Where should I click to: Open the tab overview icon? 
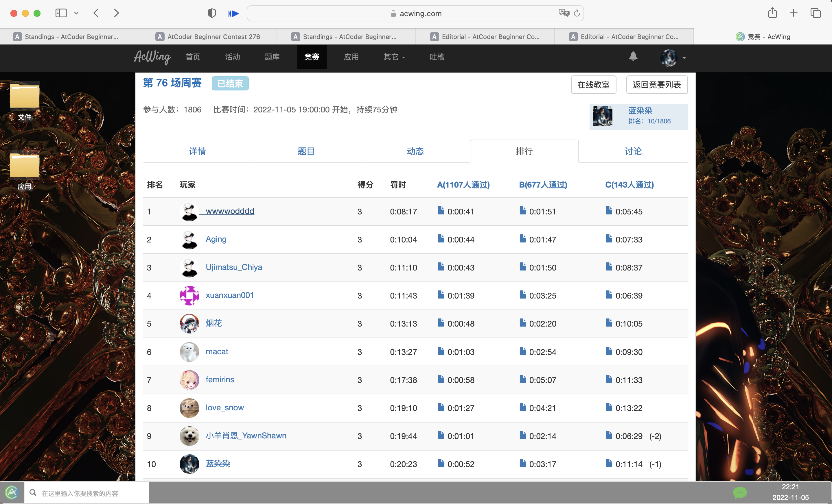815,13
